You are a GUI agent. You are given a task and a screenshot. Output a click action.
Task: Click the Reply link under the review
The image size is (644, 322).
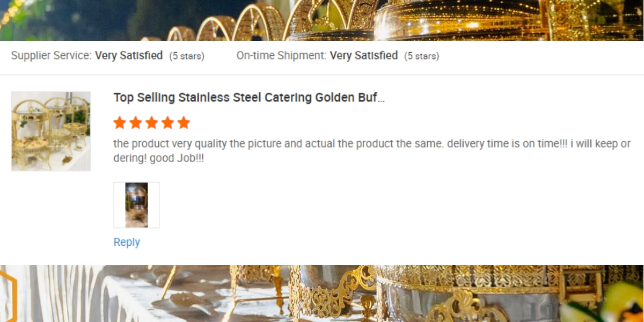(x=127, y=242)
